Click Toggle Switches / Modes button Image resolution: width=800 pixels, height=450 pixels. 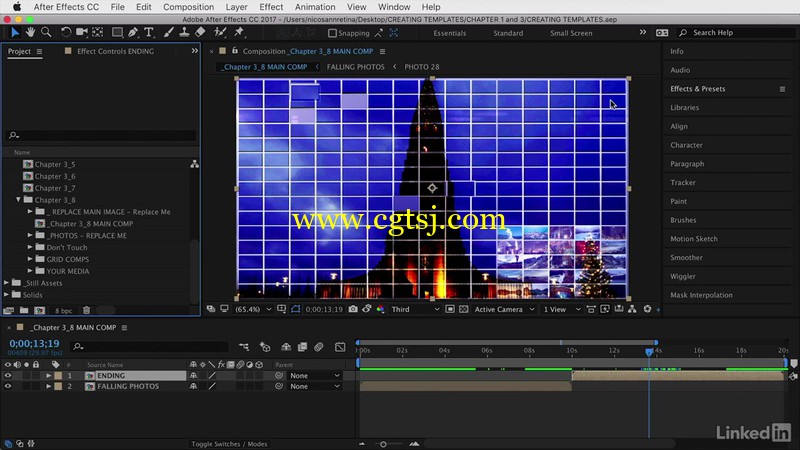tap(229, 444)
